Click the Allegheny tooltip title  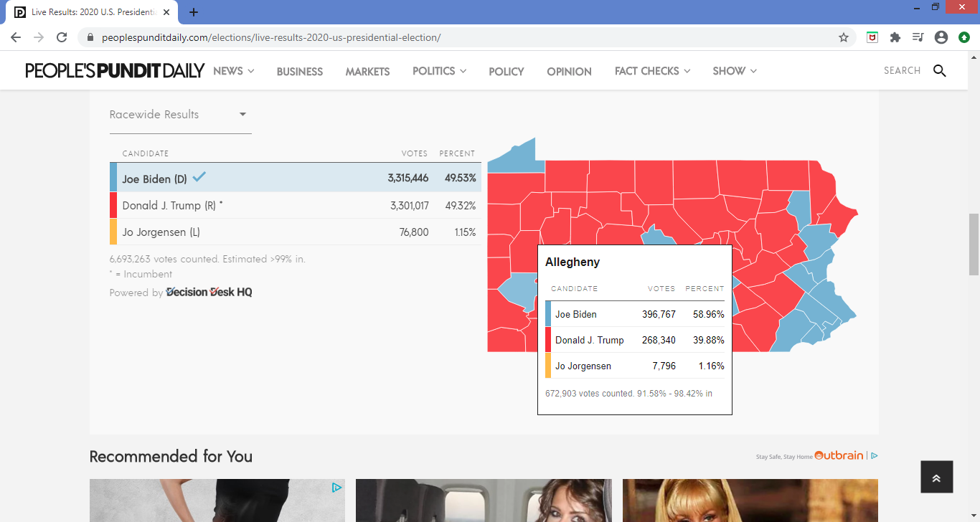pos(573,262)
